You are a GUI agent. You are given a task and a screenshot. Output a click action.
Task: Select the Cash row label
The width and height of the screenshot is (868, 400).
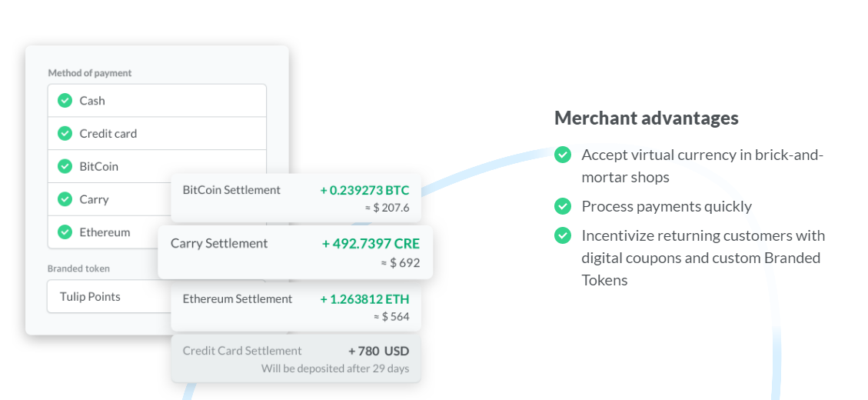click(x=92, y=101)
